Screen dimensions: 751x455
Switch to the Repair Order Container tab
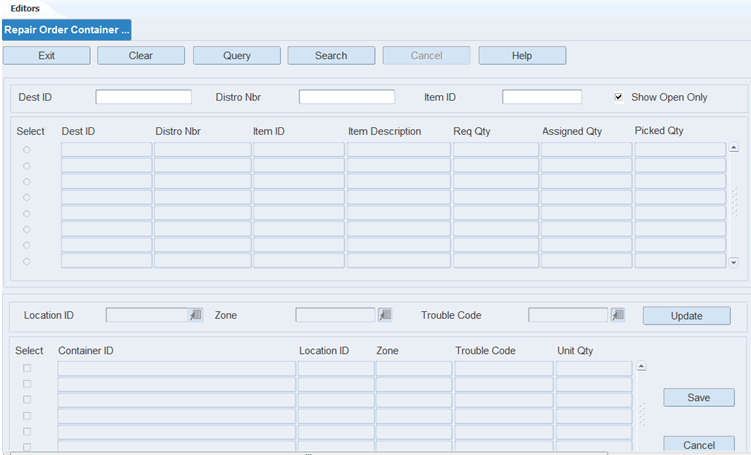(x=67, y=30)
